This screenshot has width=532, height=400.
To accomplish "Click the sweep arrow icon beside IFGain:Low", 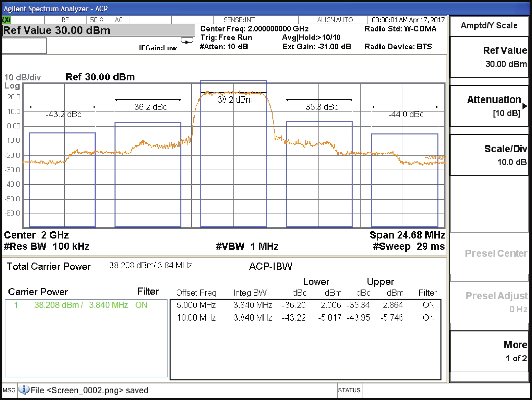I will (x=187, y=41).
